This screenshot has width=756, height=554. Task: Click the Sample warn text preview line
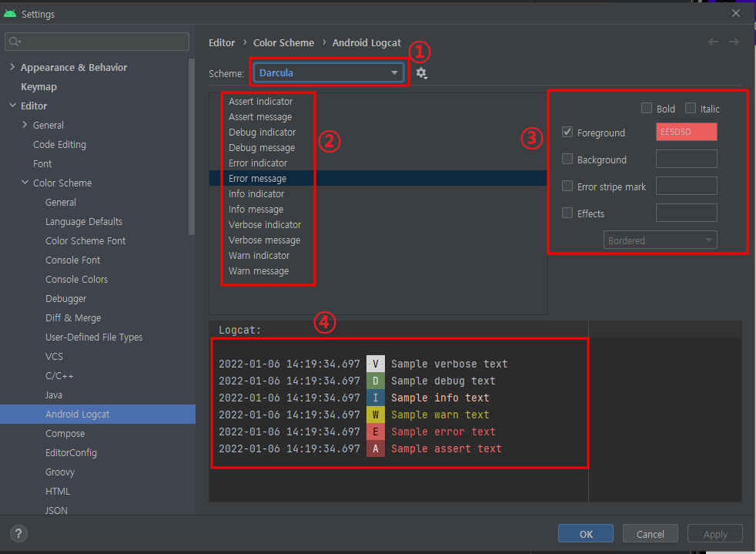(x=440, y=415)
